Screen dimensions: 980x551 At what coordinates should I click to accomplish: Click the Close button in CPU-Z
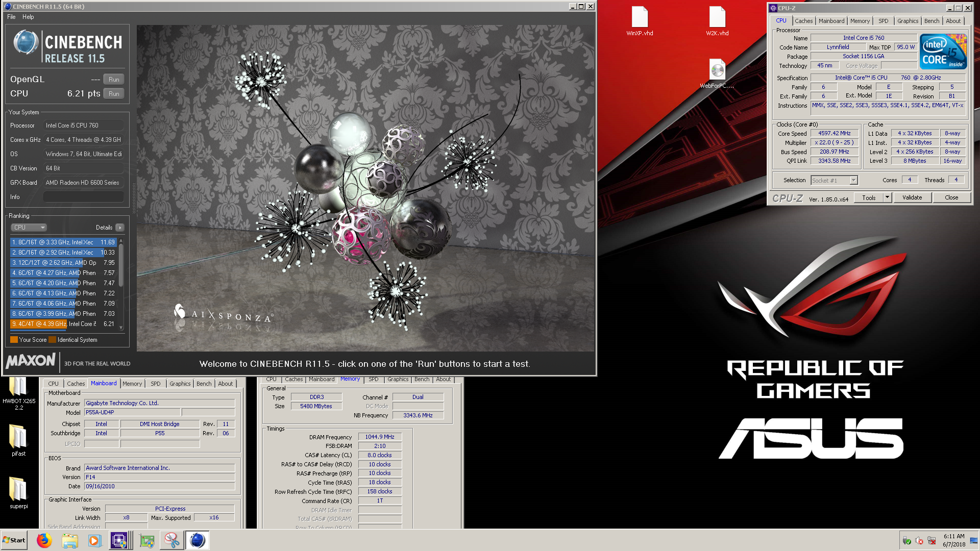coord(951,197)
